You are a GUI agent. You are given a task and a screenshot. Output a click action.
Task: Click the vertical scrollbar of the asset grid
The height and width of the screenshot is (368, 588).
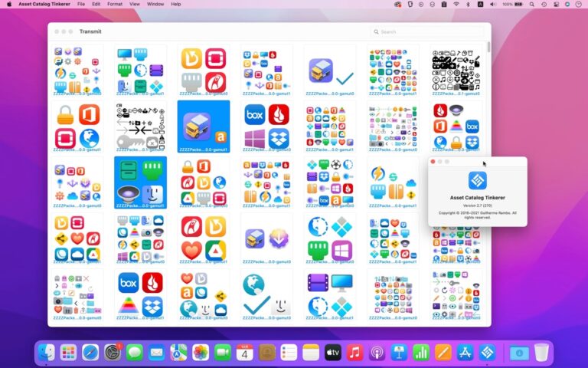point(488,48)
